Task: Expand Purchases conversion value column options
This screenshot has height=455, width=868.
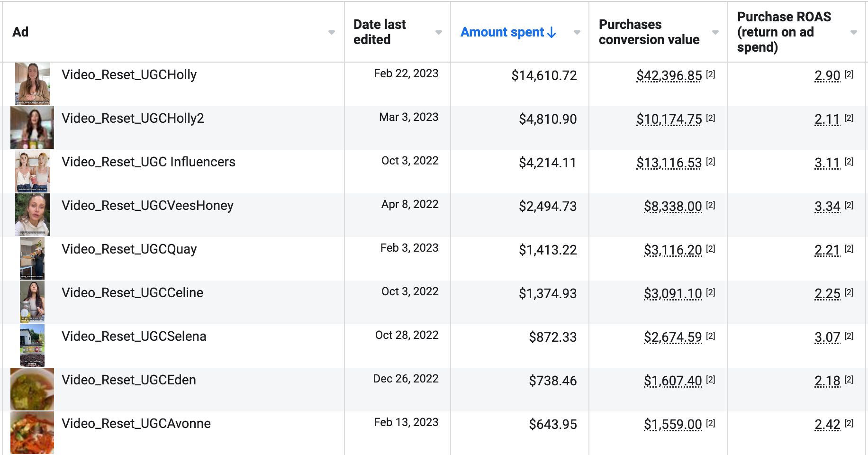Action: point(715,32)
